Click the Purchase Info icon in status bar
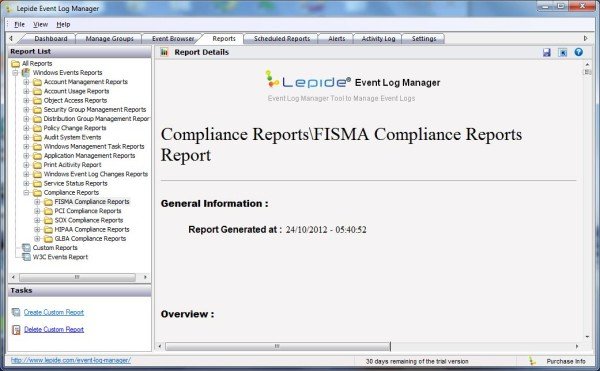Image resolution: width=600 pixels, height=371 pixels. [532, 361]
